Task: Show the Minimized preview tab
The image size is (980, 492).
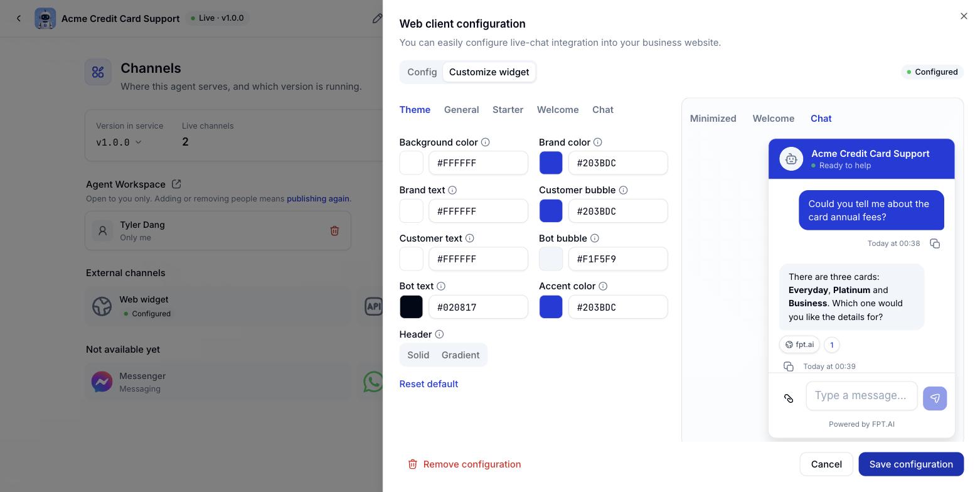Action: (713, 119)
